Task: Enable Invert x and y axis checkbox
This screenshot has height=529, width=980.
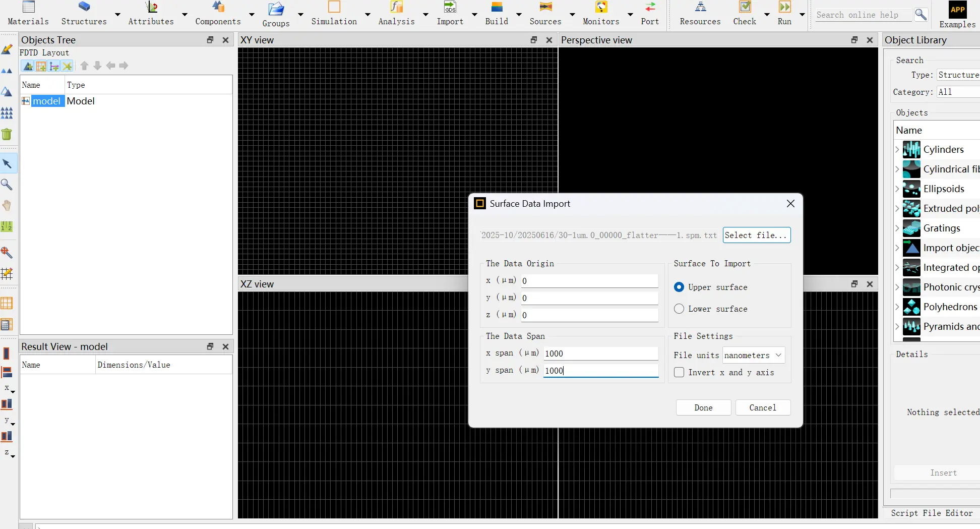Action: click(x=679, y=372)
